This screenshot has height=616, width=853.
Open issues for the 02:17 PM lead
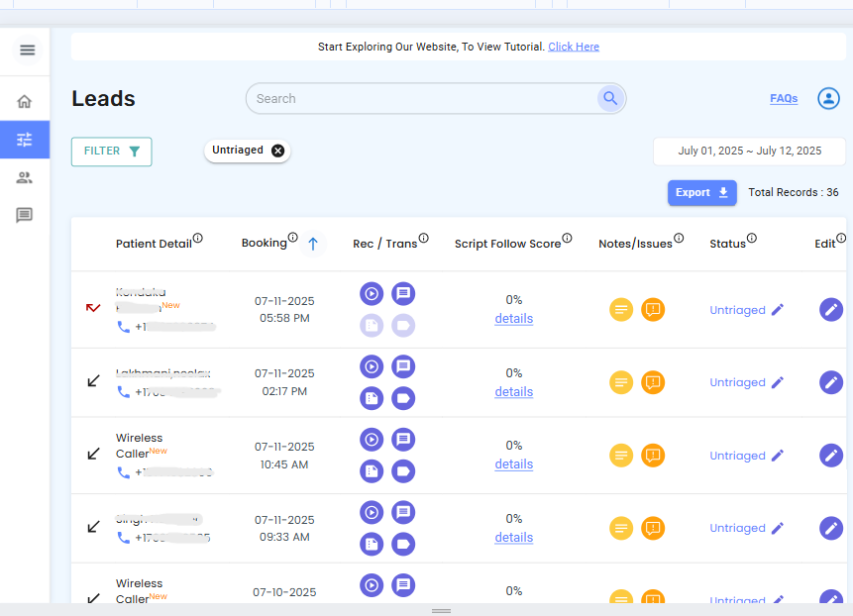[653, 382]
